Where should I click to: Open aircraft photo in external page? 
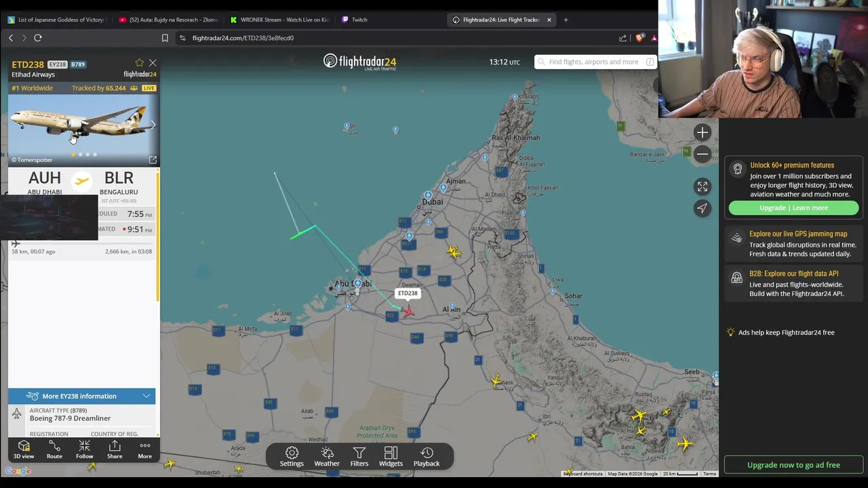(153, 160)
